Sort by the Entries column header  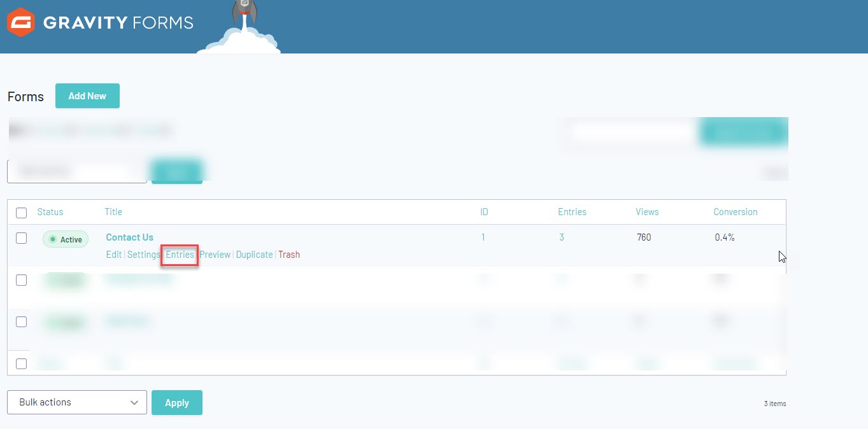[x=572, y=212]
